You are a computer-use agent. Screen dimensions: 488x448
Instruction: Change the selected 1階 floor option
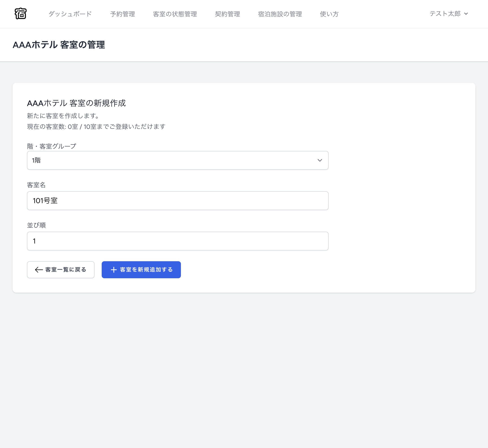point(177,160)
